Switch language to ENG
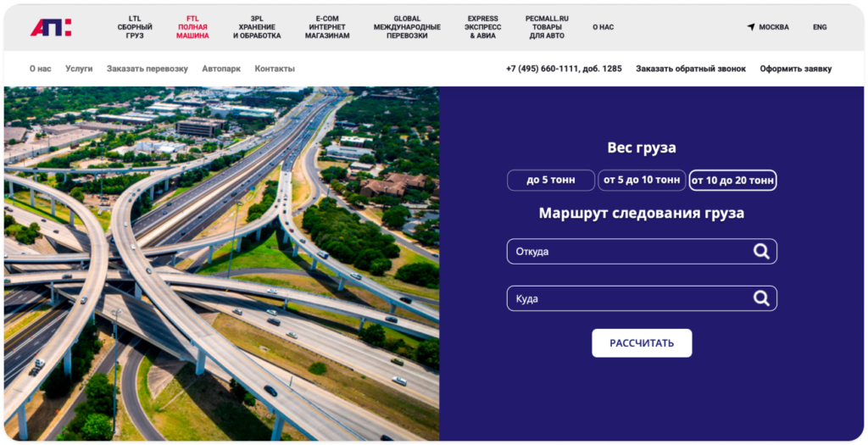 tap(820, 27)
